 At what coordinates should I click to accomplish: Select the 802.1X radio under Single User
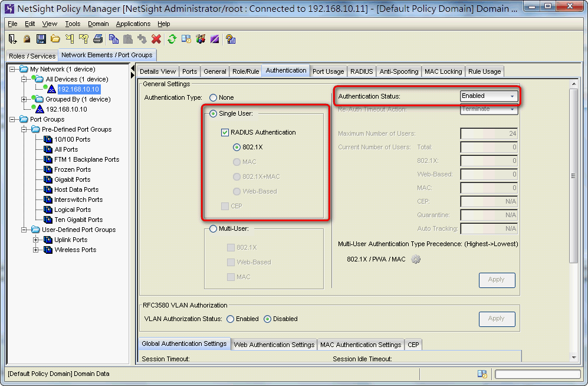(236, 147)
